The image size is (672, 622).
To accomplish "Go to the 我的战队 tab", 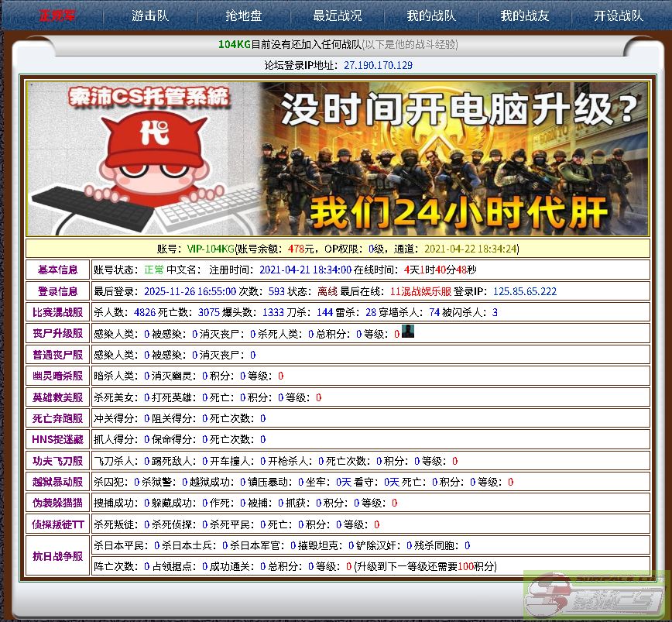I will tap(430, 15).
